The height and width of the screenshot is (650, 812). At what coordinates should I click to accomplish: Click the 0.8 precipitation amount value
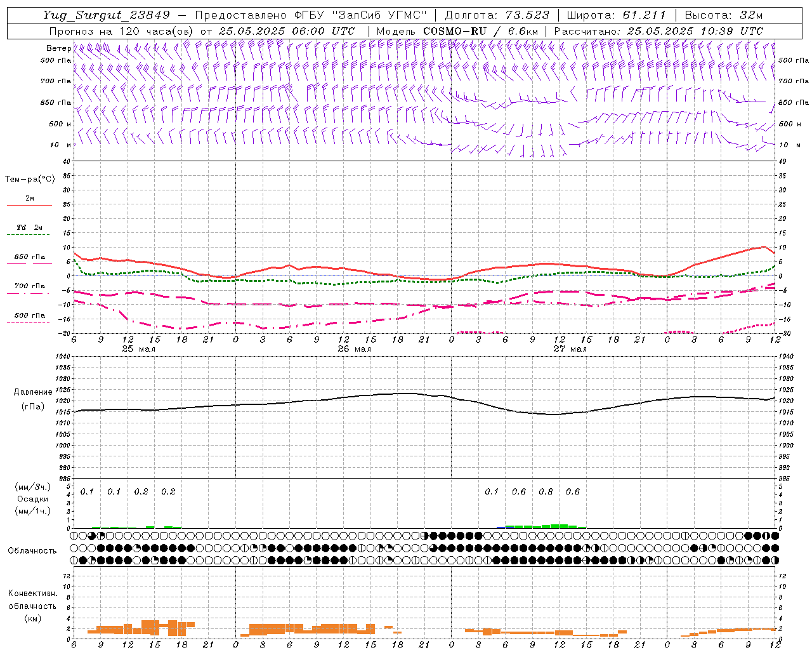546,492
